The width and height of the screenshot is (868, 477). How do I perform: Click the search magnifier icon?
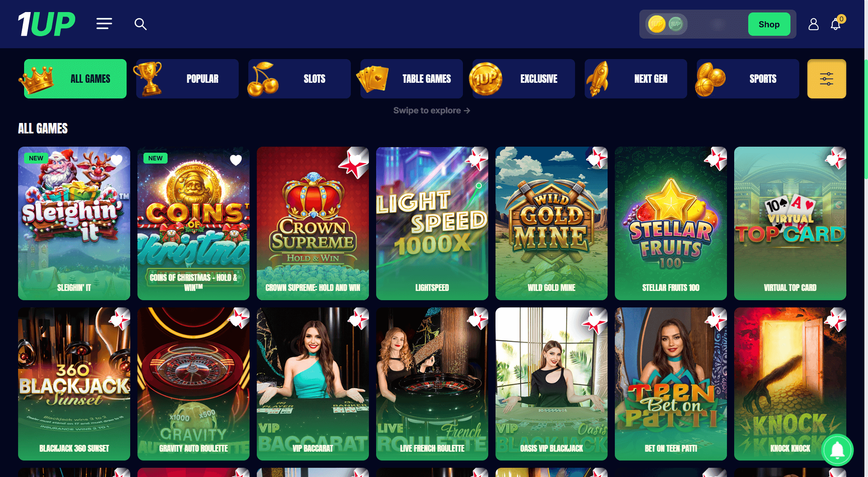pyautogui.click(x=140, y=24)
